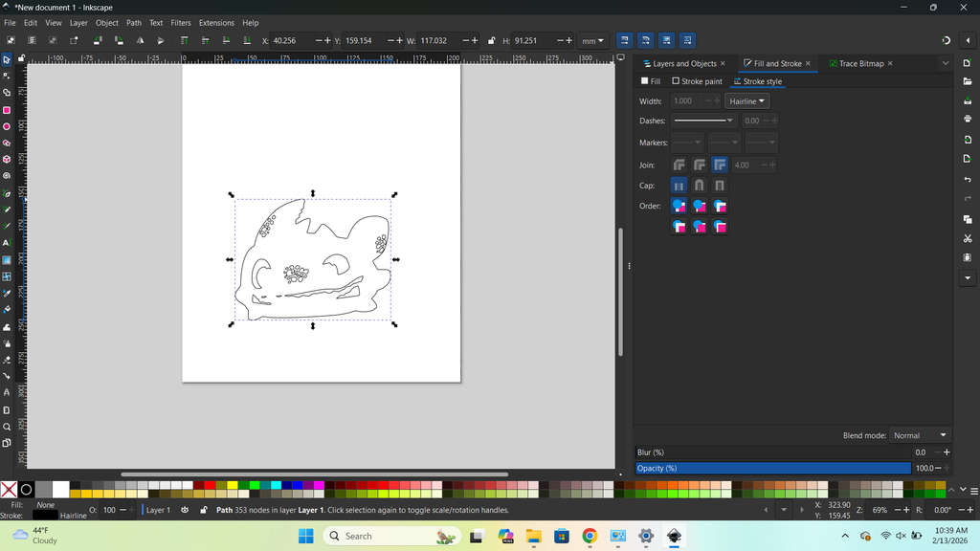The height and width of the screenshot is (551, 980).
Task: Select the Node editing tool
Action: tap(7, 76)
